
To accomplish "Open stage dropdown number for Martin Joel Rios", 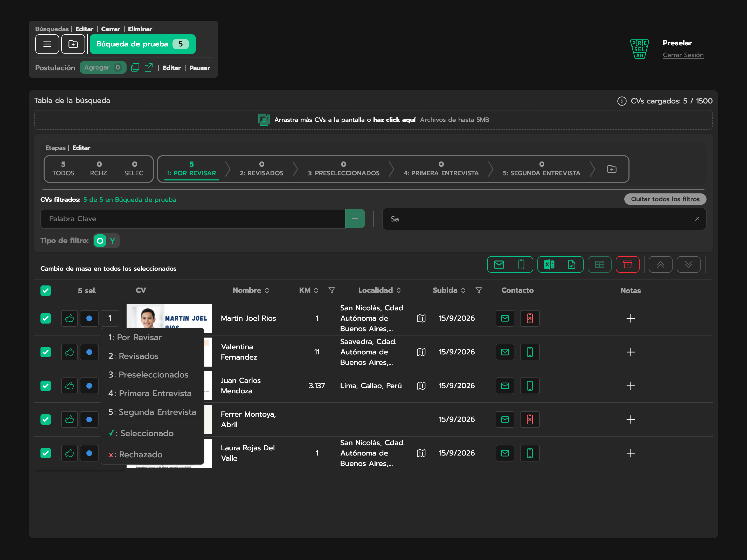I will (110, 318).
